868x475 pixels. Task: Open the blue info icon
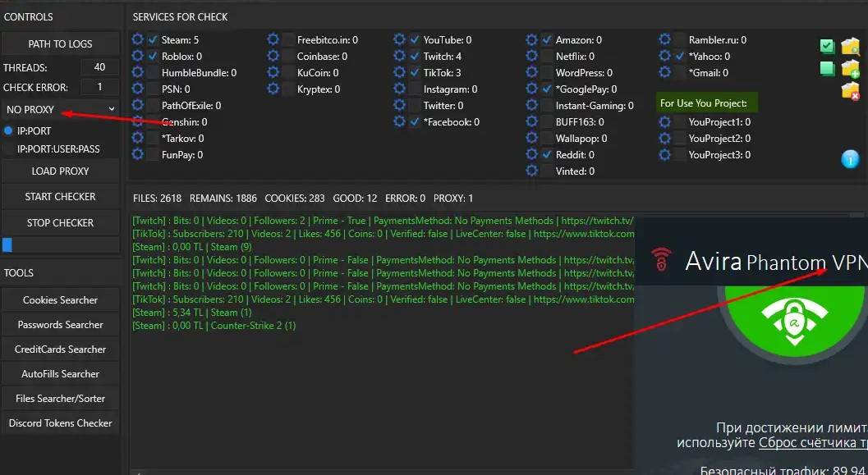pyautogui.click(x=850, y=158)
